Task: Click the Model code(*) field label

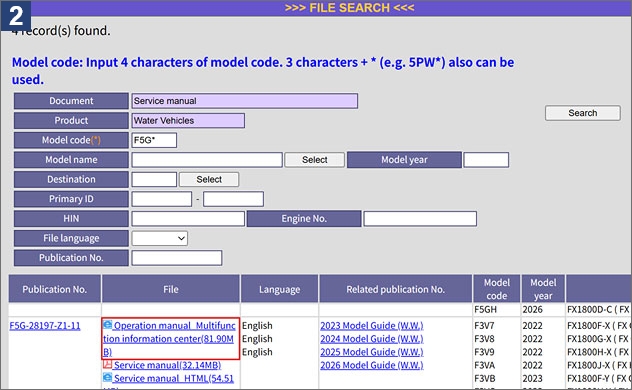Action: 71,140
